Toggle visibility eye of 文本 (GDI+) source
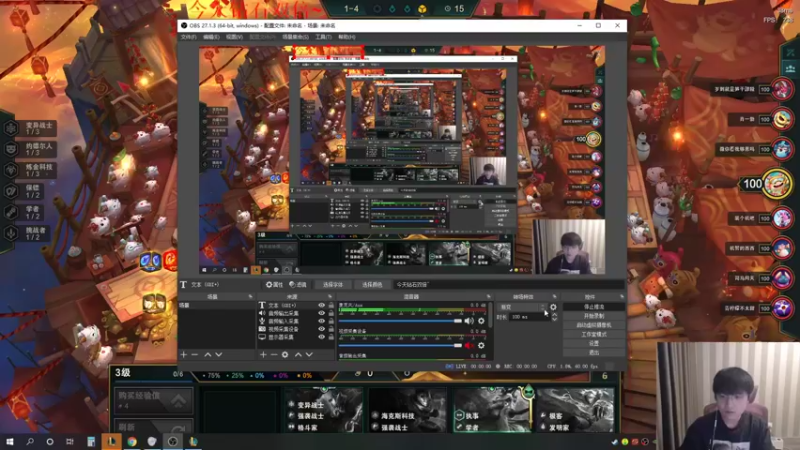 321,305
